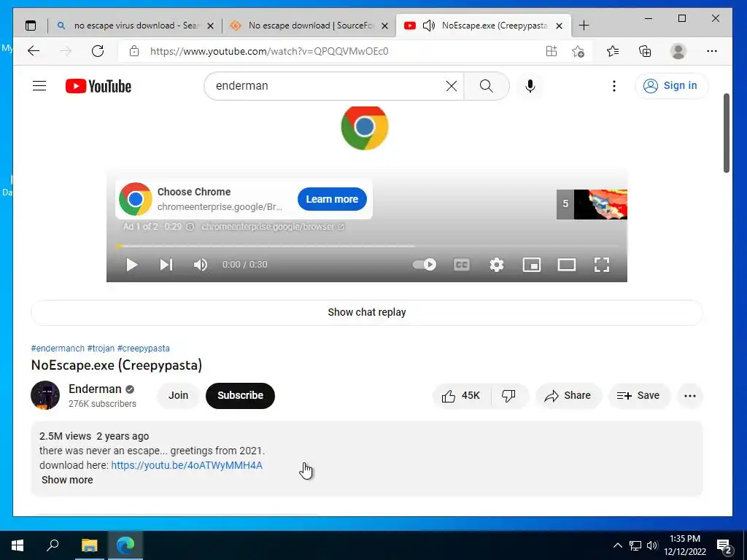The image size is (747, 560).
Task: Toggle closed captions in player
Action: [461, 265]
